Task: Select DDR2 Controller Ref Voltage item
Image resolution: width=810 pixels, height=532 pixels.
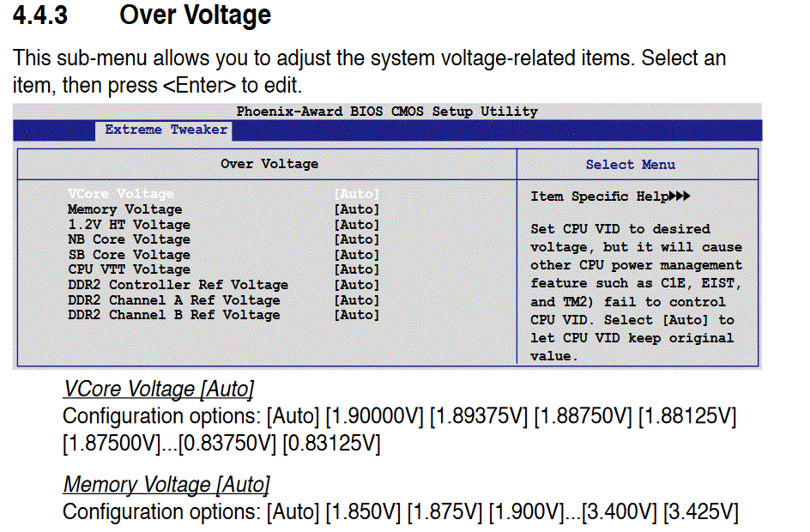Action: [x=178, y=285]
